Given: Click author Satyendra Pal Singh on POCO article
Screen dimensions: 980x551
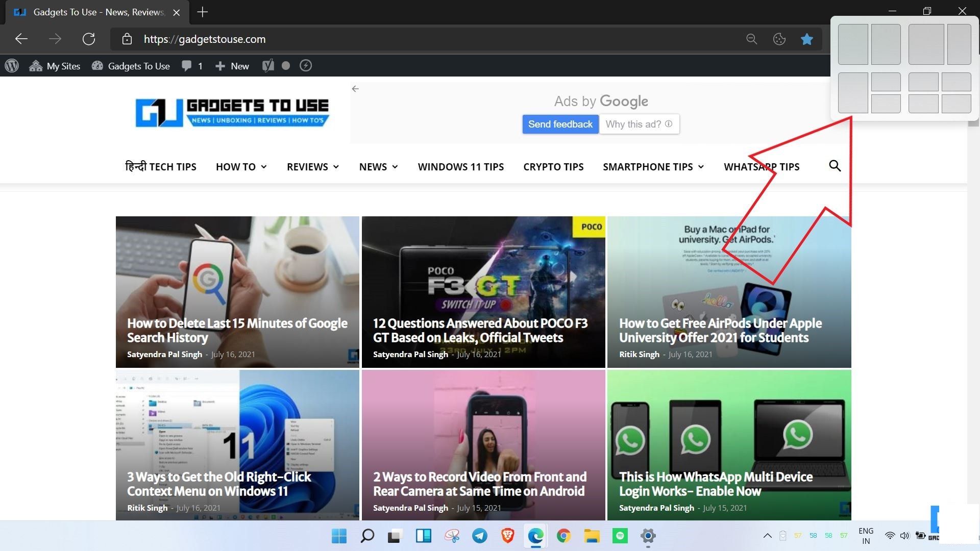Looking at the screenshot, I should click(x=410, y=354).
